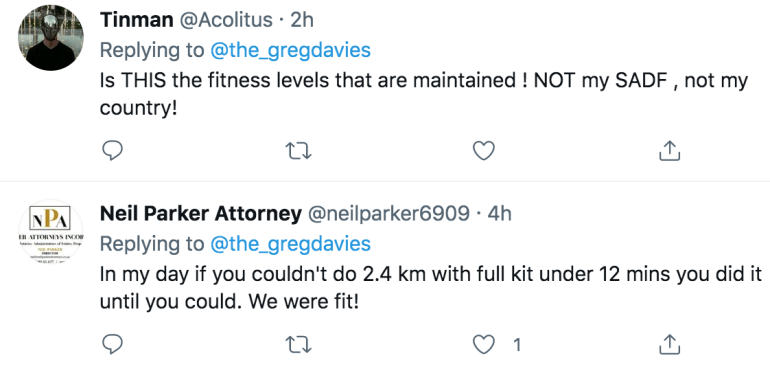
Task: Reply to Neil Parker Attorney's tweet
Action: 112,344
